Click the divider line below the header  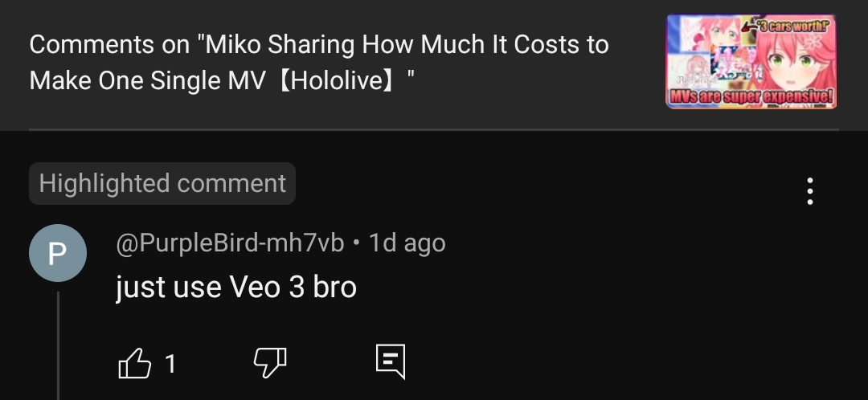(433, 129)
